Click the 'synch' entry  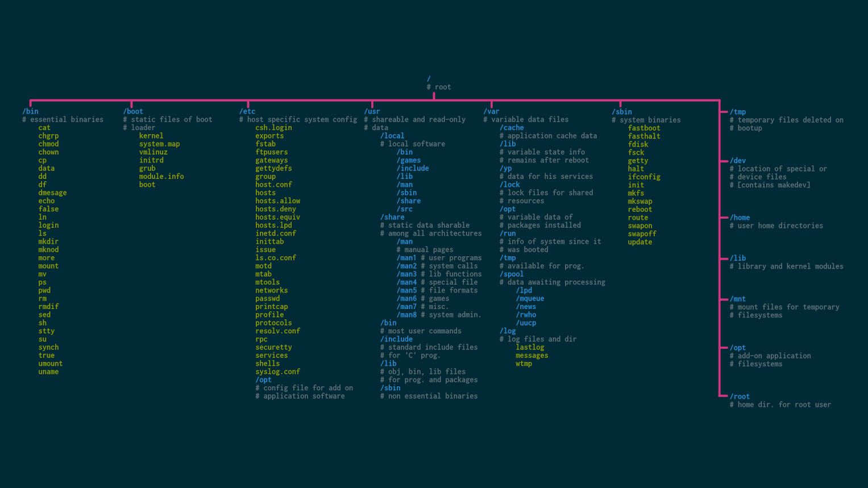click(x=48, y=347)
